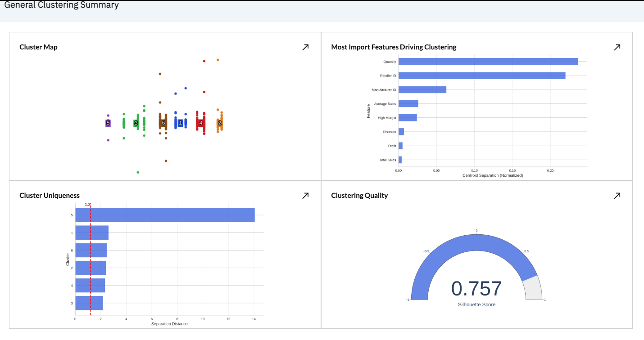
Task: Pick the cluster 4 red label
Action: click(201, 123)
